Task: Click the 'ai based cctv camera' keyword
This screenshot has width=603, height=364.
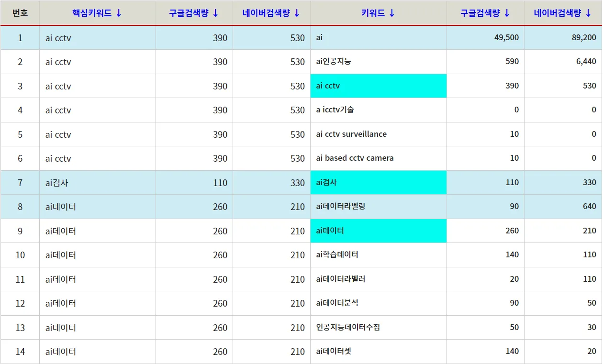Action: click(x=355, y=158)
